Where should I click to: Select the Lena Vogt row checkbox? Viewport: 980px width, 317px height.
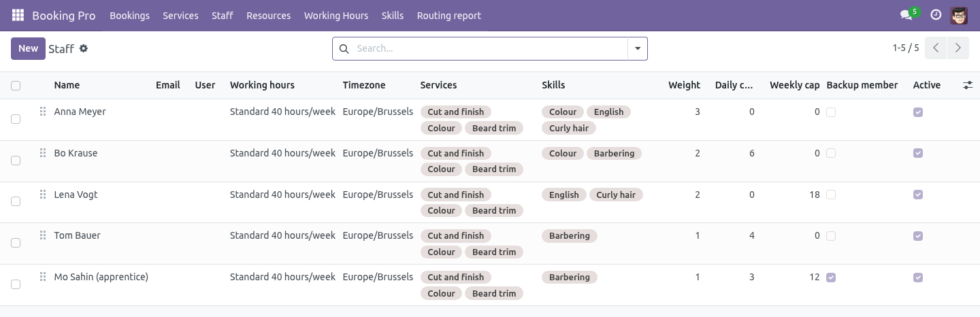[16, 201]
